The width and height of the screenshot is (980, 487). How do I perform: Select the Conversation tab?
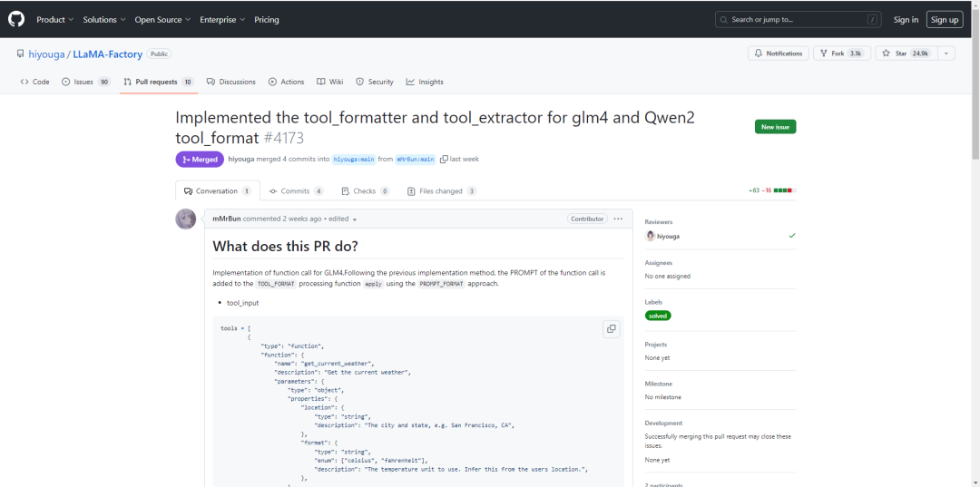[x=218, y=191]
